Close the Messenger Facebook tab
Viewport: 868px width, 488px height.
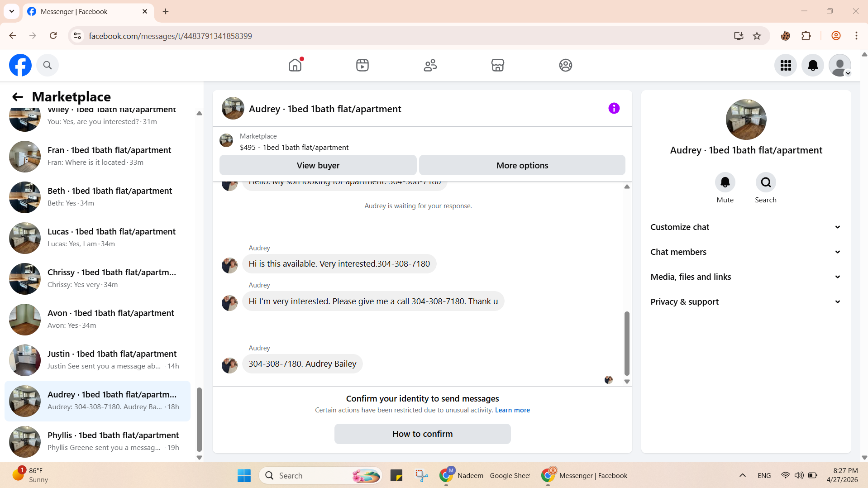[145, 11]
